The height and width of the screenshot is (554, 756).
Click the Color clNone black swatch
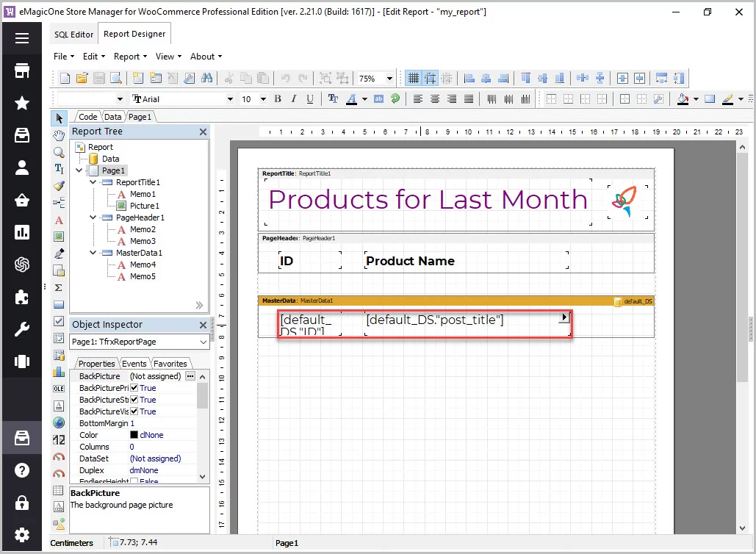134,435
